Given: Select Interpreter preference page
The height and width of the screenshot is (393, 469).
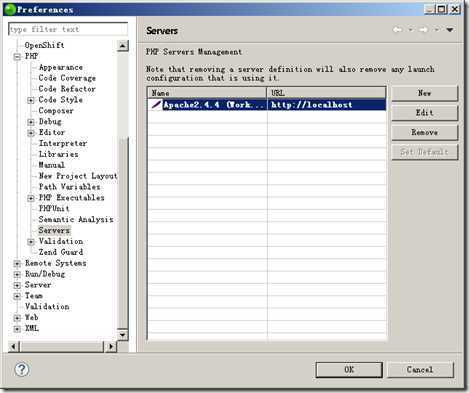Looking at the screenshot, I should click(x=63, y=143).
